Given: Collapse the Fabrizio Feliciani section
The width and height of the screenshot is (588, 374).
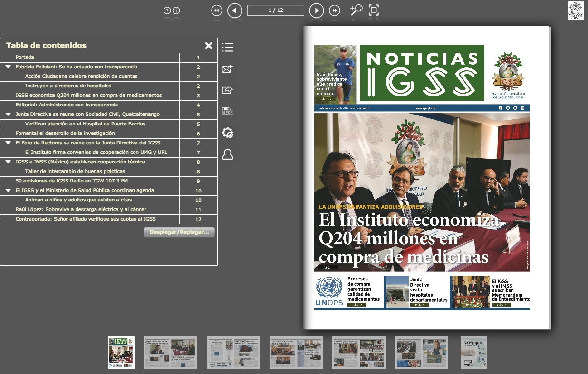Looking at the screenshot, I should [8, 67].
